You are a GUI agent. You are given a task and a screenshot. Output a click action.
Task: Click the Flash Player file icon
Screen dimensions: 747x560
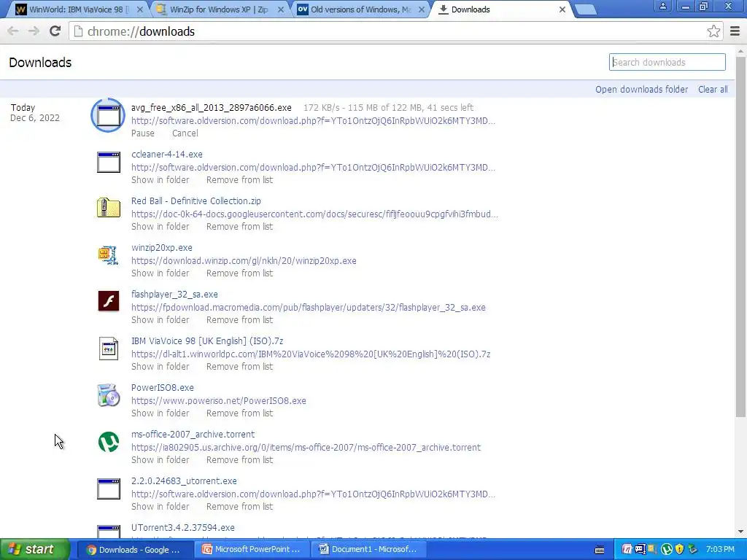109,301
